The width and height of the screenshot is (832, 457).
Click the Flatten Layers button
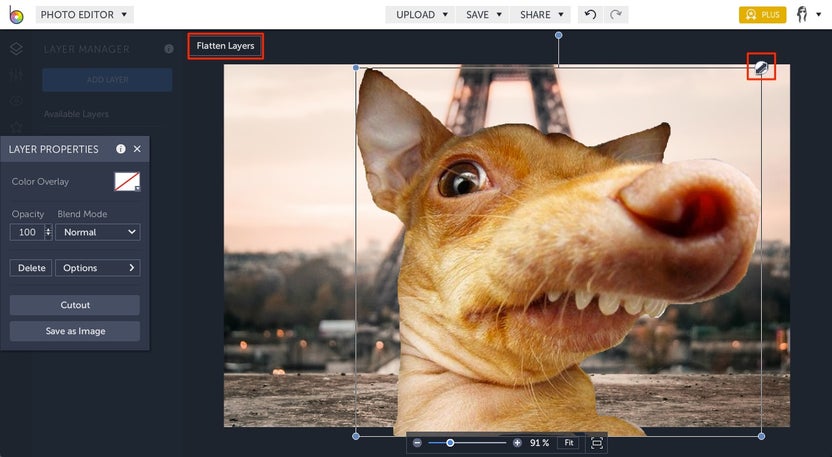(225, 46)
